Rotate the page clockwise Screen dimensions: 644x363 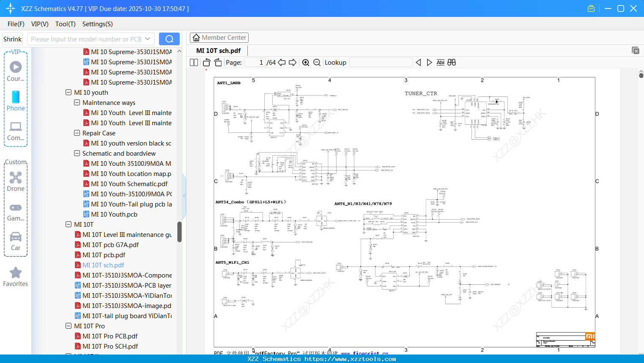coord(218,63)
